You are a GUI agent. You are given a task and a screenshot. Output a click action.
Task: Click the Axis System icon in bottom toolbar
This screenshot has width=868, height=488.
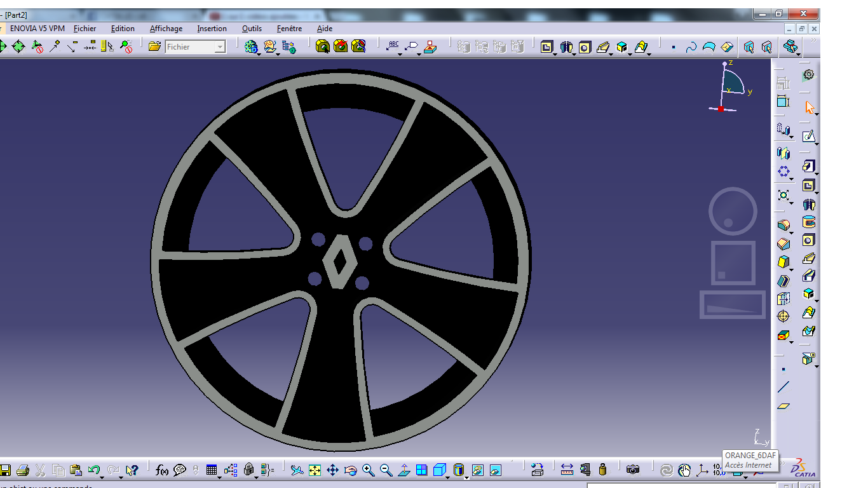[x=702, y=470]
